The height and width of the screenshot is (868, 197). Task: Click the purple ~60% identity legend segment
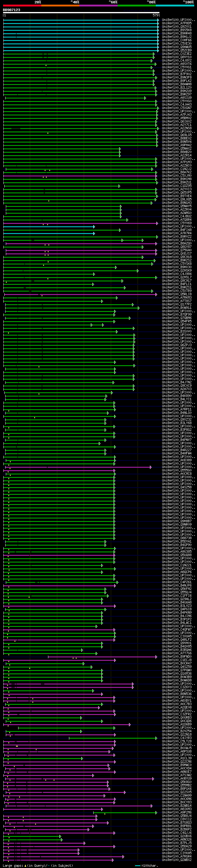click(x=99, y=6)
